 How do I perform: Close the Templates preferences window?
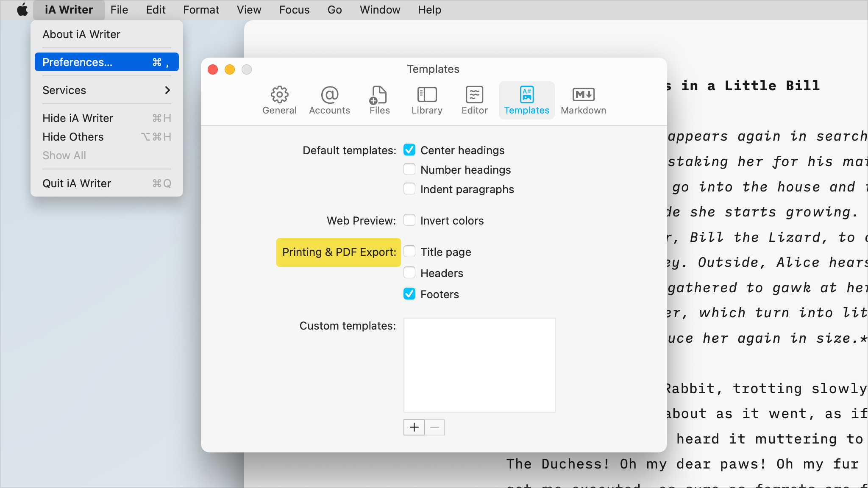tap(213, 69)
